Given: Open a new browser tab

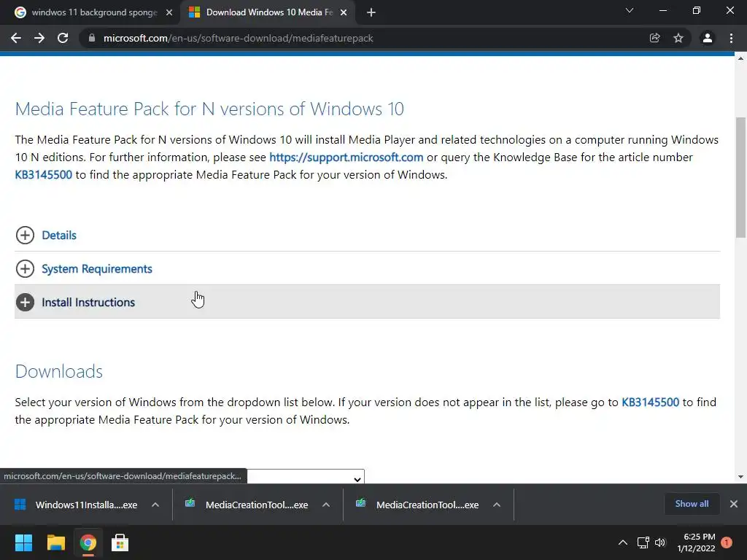Looking at the screenshot, I should coord(371,12).
